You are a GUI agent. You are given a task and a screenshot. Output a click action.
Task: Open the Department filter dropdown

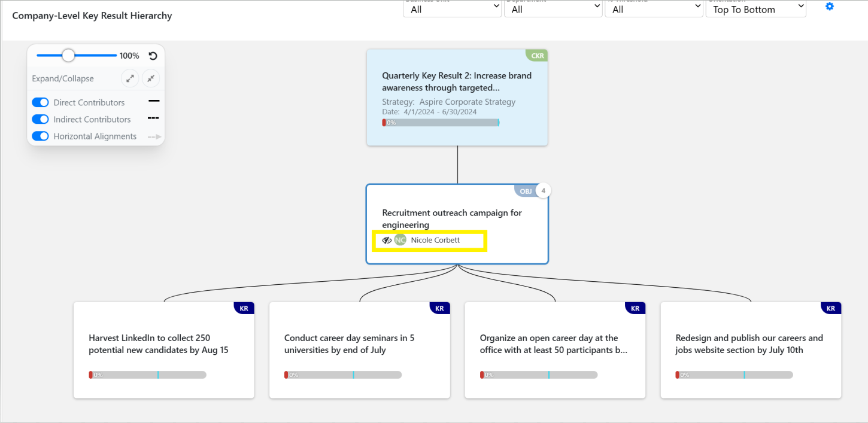tap(553, 8)
